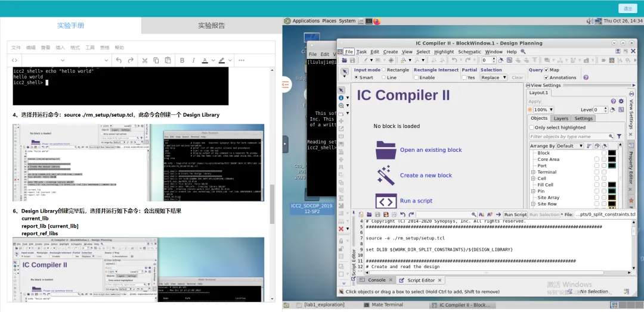Expand the Site Row tree node
This screenshot has width=644, height=312.
pyautogui.click(x=532, y=204)
